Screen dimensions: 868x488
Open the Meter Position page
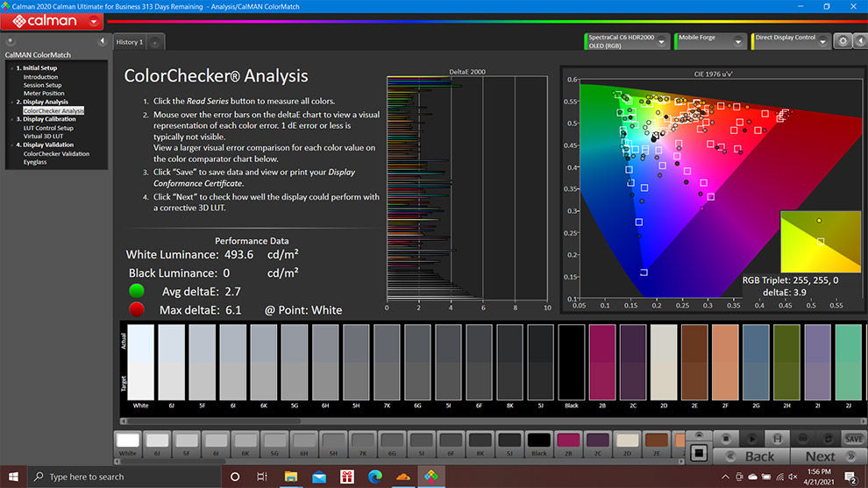click(x=44, y=94)
